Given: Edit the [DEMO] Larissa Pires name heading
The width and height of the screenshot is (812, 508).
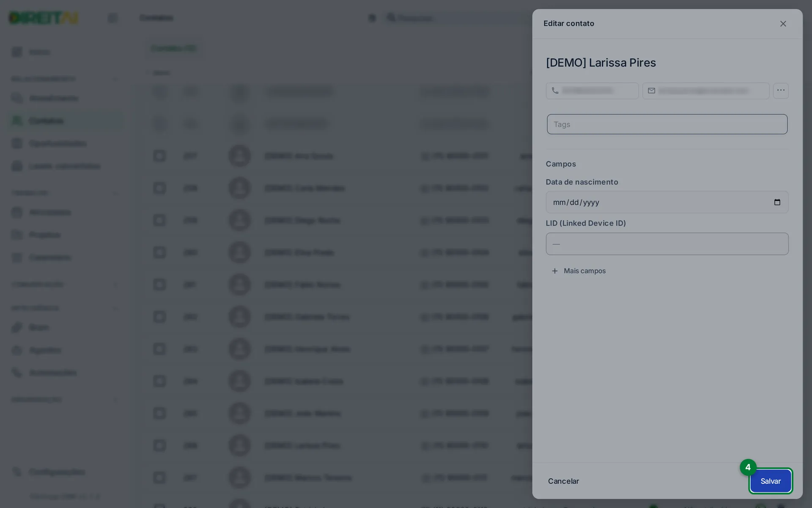Looking at the screenshot, I should point(601,63).
